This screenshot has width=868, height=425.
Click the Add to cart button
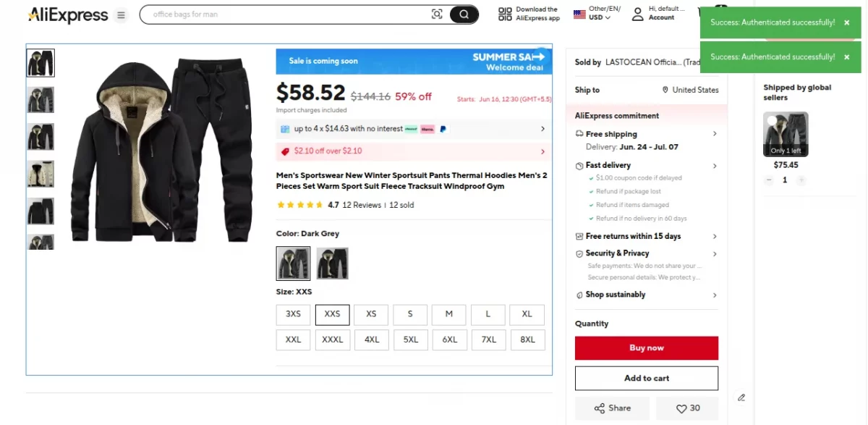point(646,378)
